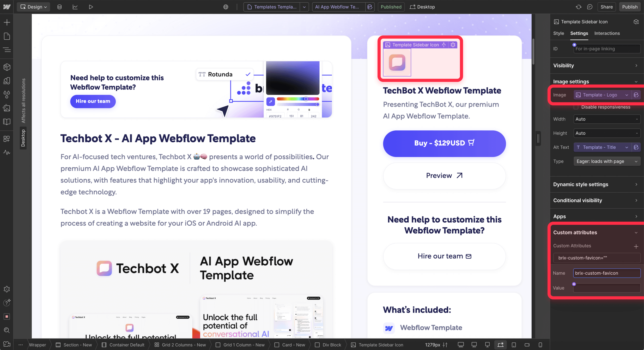Screen dimensions: 644x350
Task: Open the comments bubble icon
Action: click(x=590, y=7)
